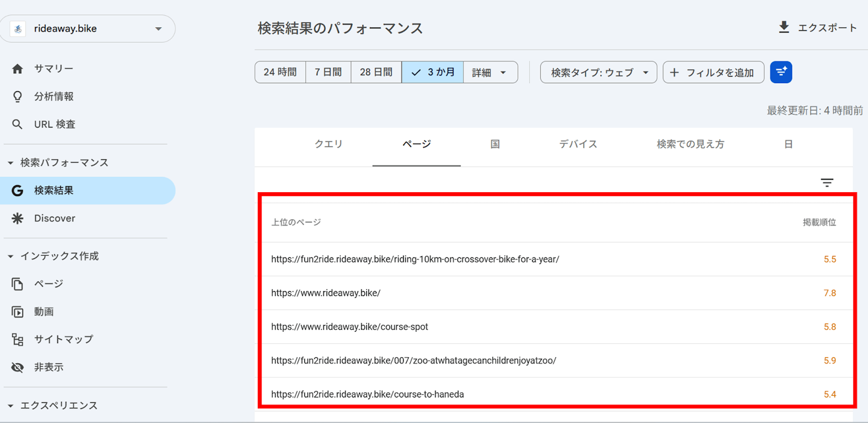Open 動画 in the sidebar
Image resolution: width=868 pixels, height=423 pixels.
coord(44,312)
